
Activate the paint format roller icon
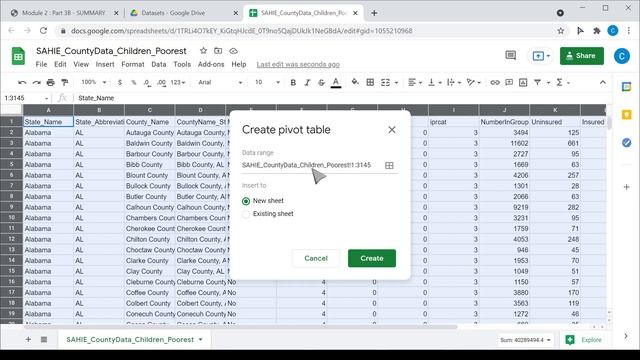point(64,82)
